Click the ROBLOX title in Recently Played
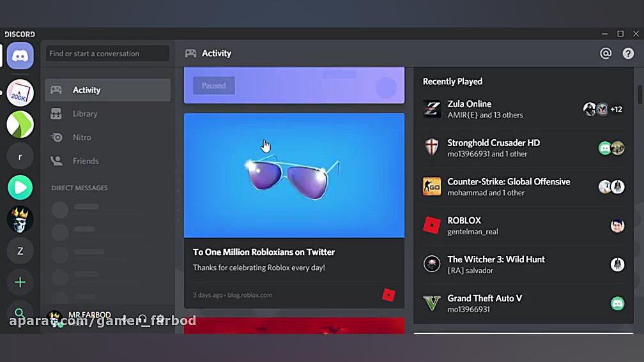 464,220
